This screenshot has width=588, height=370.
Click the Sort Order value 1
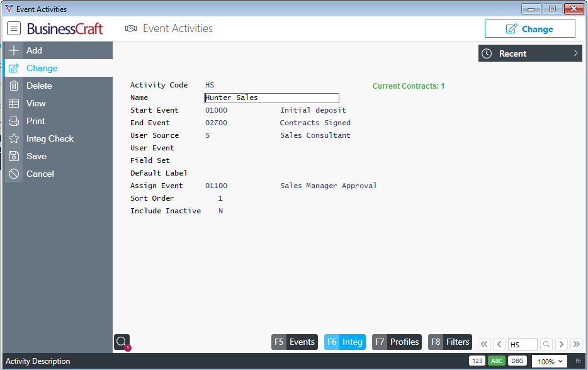click(x=220, y=198)
